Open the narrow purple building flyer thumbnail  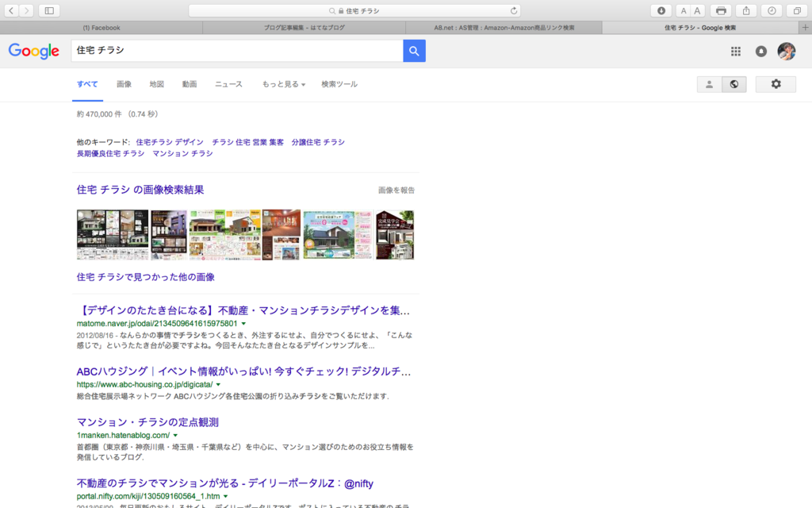click(x=169, y=235)
